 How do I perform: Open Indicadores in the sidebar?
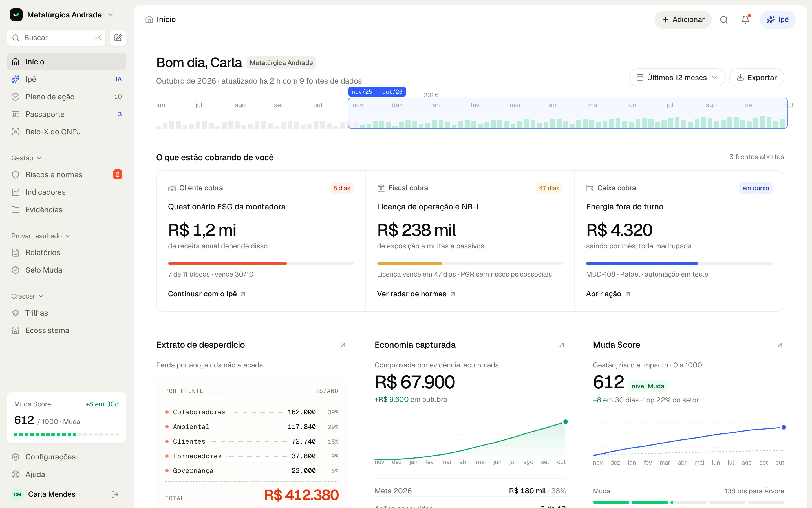point(67,192)
